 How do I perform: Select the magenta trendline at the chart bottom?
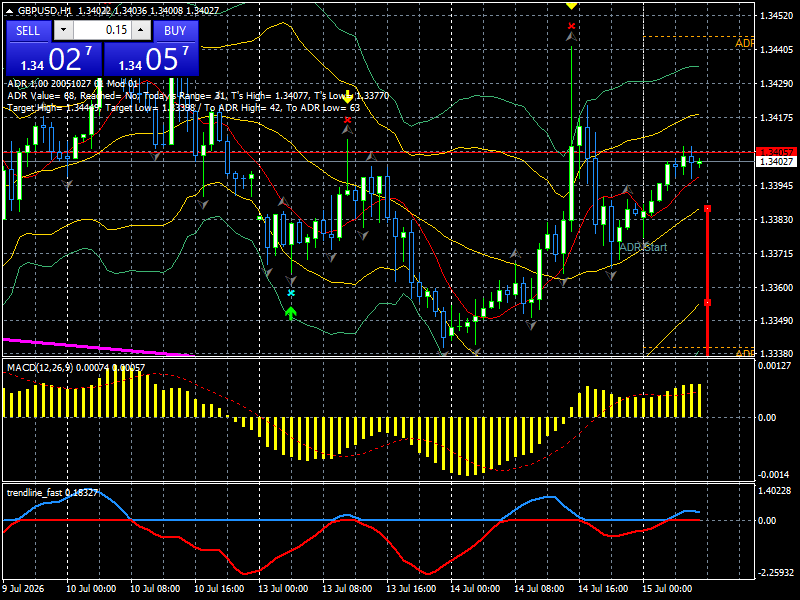pos(97,347)
